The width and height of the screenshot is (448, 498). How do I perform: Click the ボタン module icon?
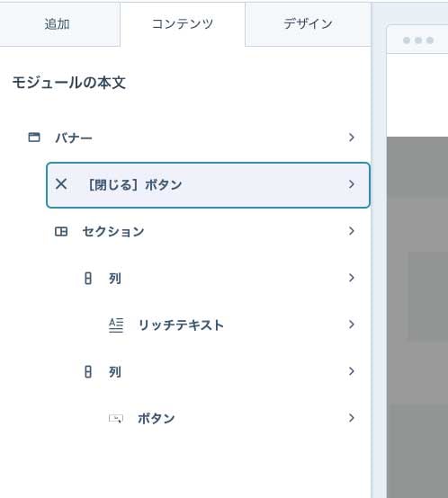(x=116, y=418)
